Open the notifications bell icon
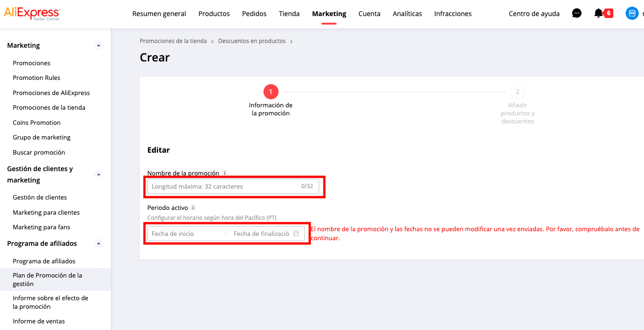The image size is (644, 330). (x=599, y=13)
